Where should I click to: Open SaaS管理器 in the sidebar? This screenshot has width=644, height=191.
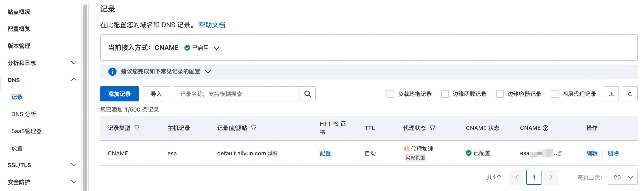26,131
